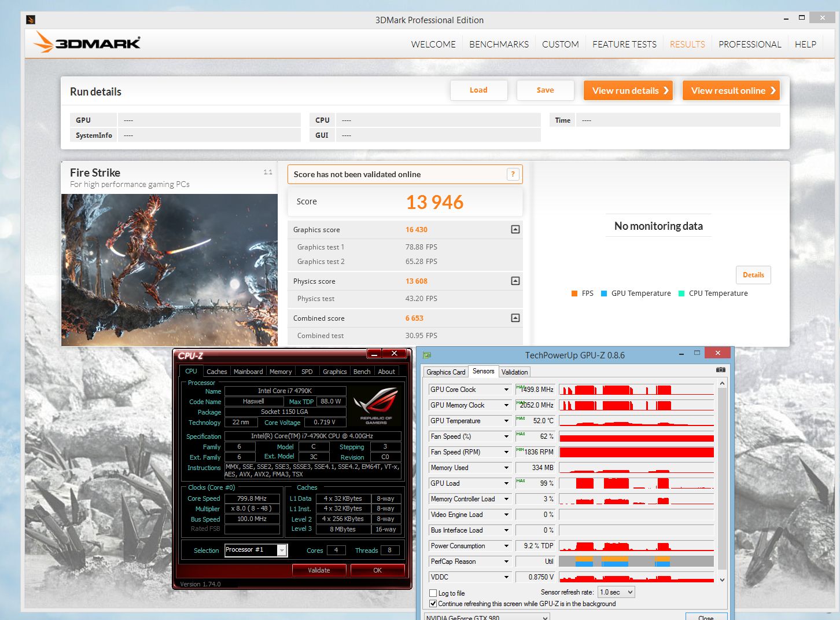Image resolution: width=840 pixels, height=620 pixels.
Task: Click the FPS orange legend swatch
Action: 574,294
